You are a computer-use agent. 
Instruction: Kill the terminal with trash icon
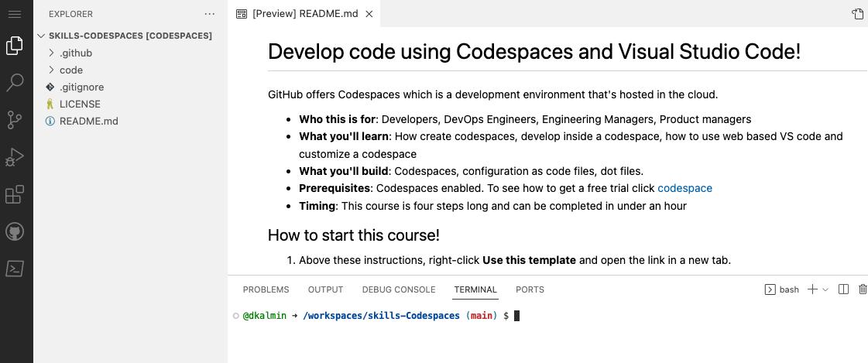click(x=863, y=289)
